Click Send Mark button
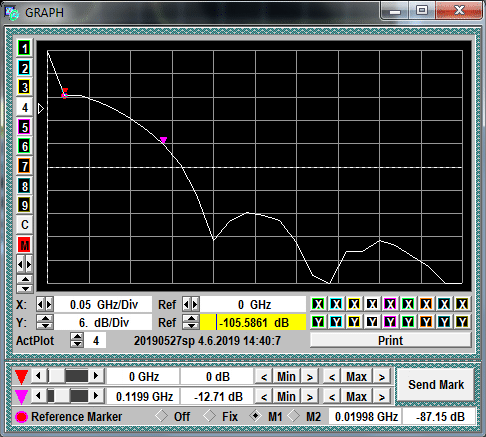The height and width of the screenshot is (437, 486). 436,385
